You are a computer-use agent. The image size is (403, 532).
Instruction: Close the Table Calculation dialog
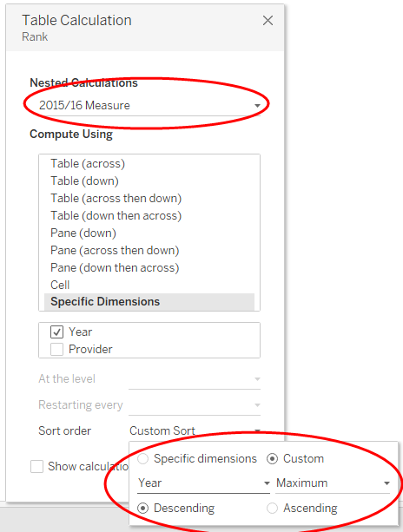click(x=268, y=20)
